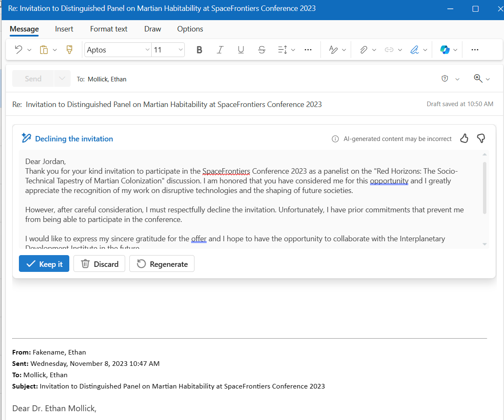Expand the Link dropdown arrow
504x420 pixels.
(400, 50)
